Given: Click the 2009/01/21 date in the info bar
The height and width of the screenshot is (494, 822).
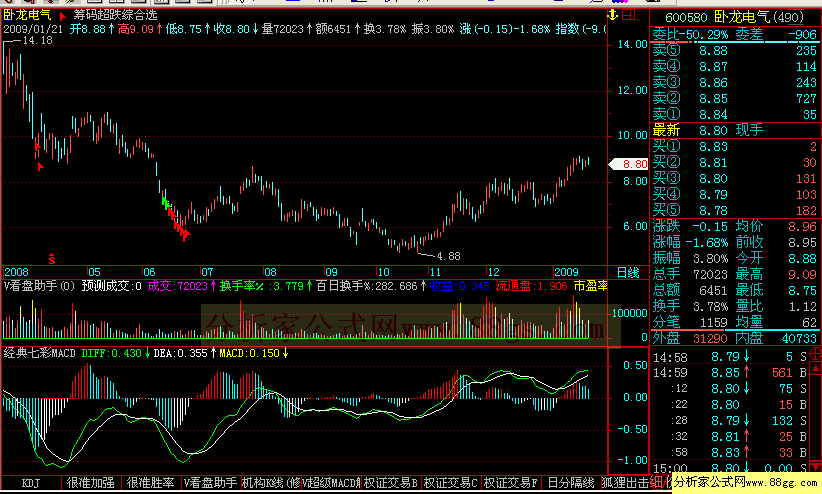Looking at the screenshot, I should click(x=33, y=29).
